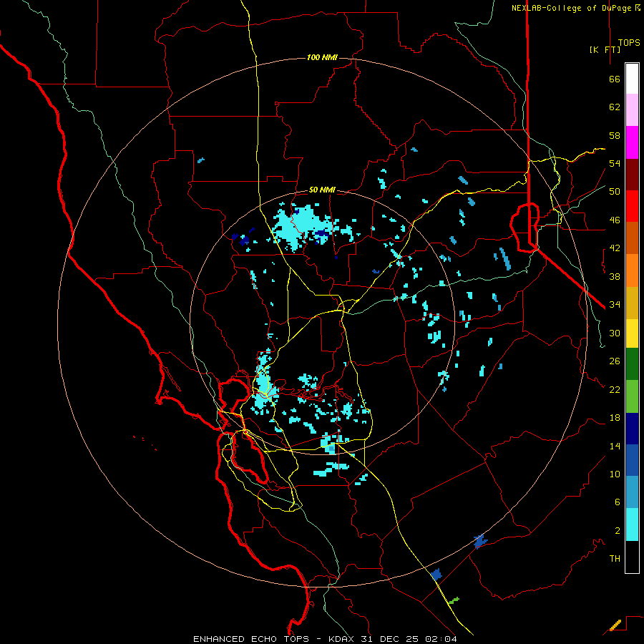This screenshot has width=644, height=644.
Task: Click the 66 legend value label
Action: coord(615,79)
